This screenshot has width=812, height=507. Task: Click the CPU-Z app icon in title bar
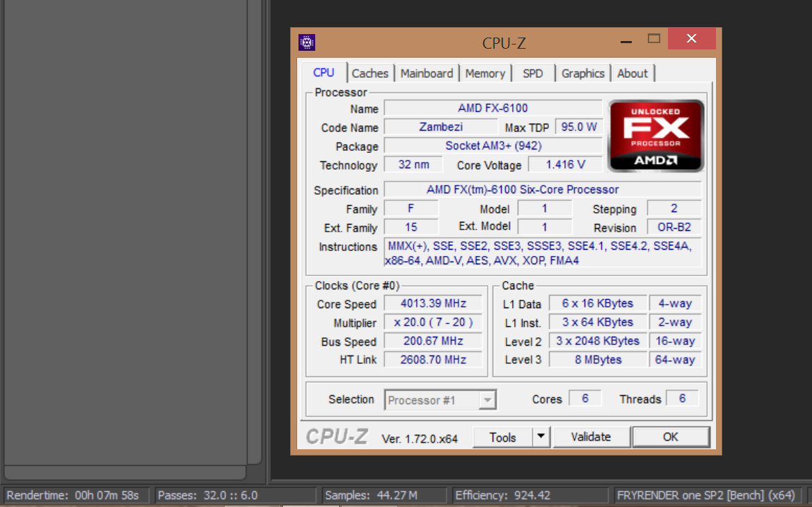coord(307,43)
